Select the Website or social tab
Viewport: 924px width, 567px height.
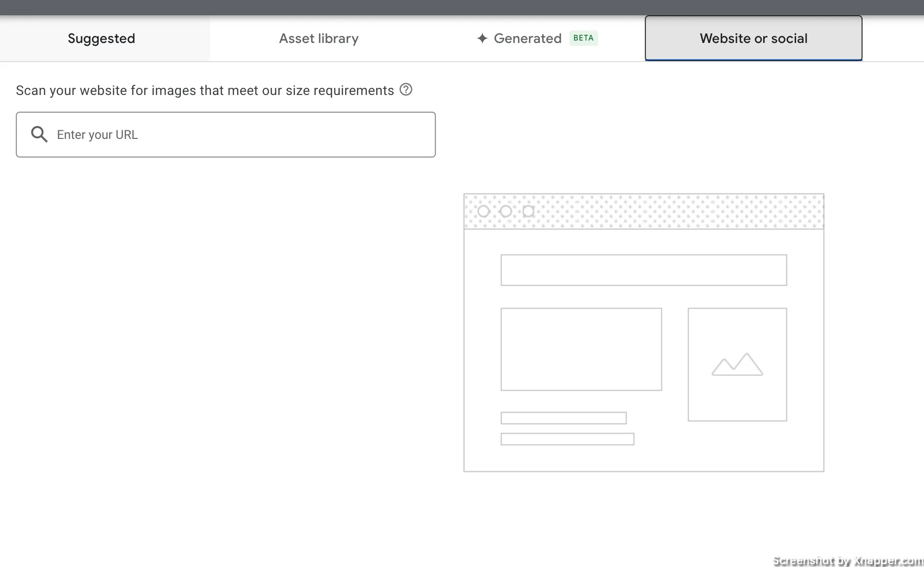coord(753,38)
